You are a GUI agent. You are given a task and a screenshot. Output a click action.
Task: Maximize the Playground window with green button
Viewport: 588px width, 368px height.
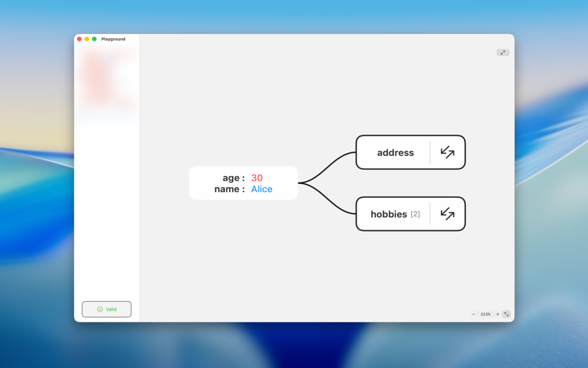click(94, 39)
